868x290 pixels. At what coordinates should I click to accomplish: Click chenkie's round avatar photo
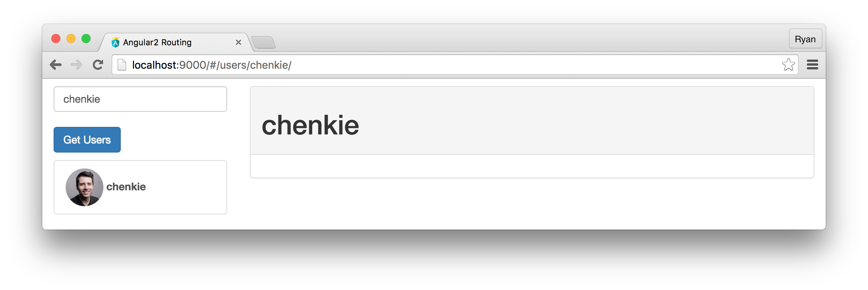pyautogui.click(x=85, y=187)
